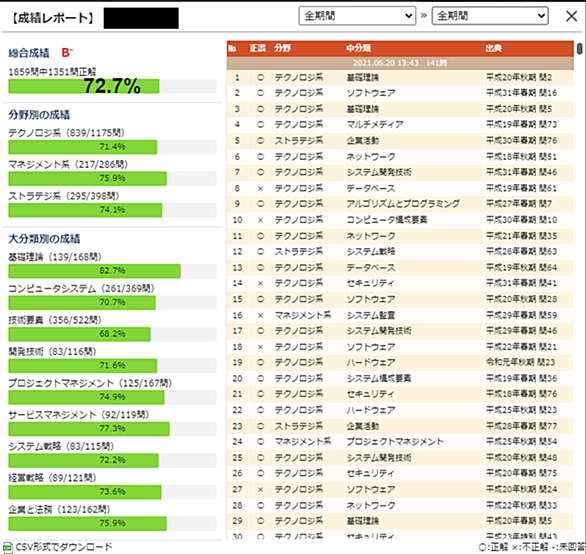Click コンピュータシステム (261/369問) label
Viewport: 586px width, 554px height.
[x=81, y=289]
